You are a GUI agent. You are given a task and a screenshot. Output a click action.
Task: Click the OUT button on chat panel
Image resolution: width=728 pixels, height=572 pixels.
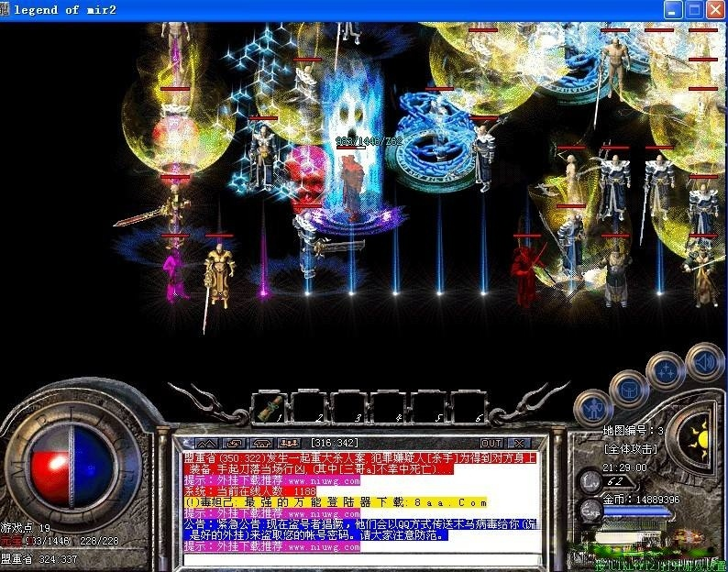click(491, 443)
